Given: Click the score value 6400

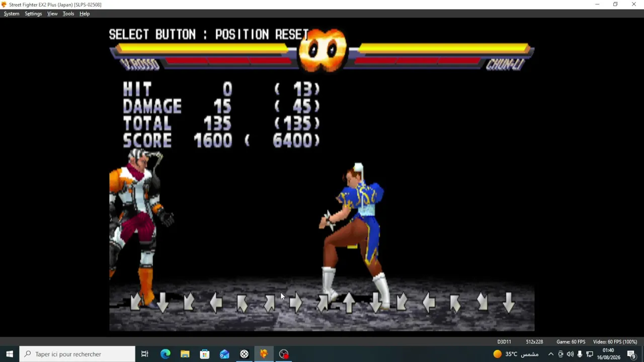Looking at the screenshot, I should pos(292,141).
